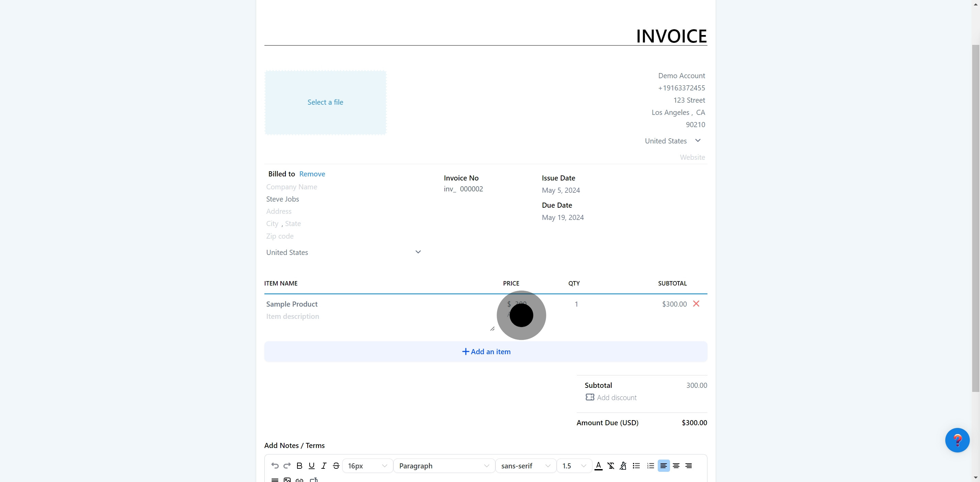Click the Select a file logo area
The height and width of the screenshot is (482, 980).
325,102
